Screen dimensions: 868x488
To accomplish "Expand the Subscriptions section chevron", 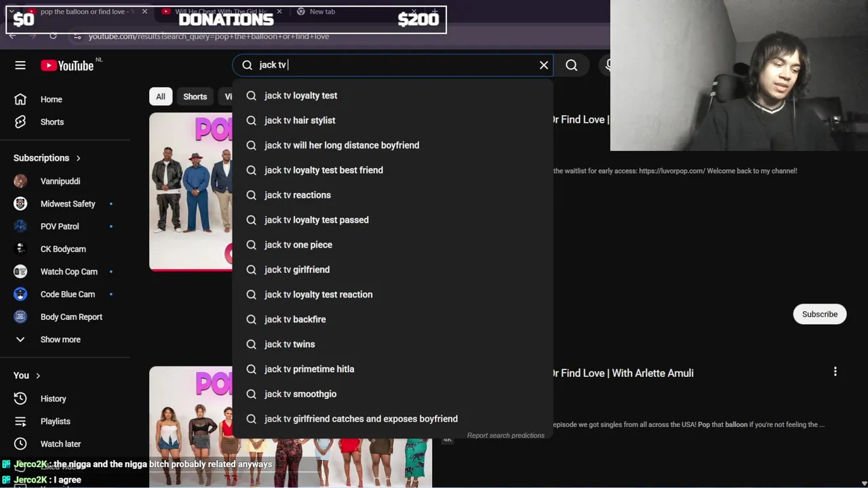I will coord(78,158).
